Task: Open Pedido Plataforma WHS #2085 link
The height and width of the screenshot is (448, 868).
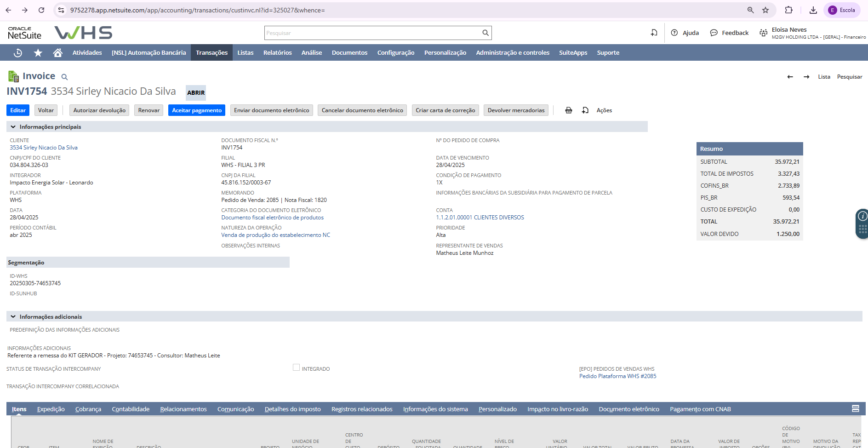Action: [x=617, y=376]
